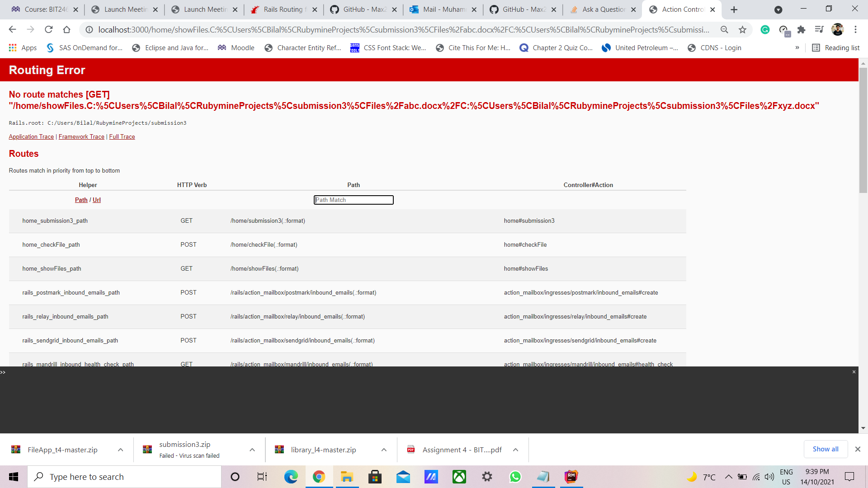The image size is (868, 488).
Task: Reload the current page
Action: 48,29
